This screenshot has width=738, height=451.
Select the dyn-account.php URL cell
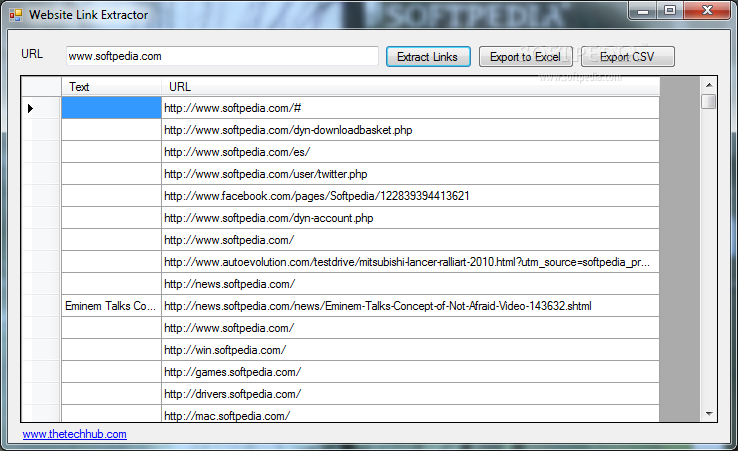(410, 218)
